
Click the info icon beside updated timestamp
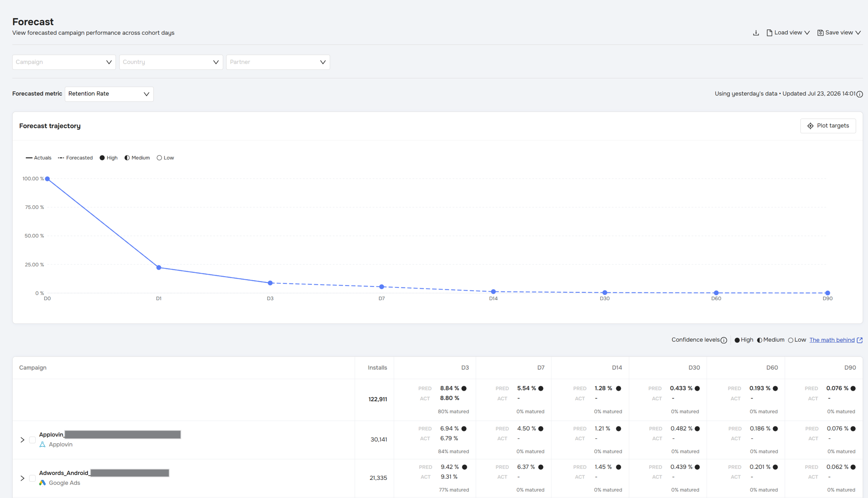click(860, 94)
